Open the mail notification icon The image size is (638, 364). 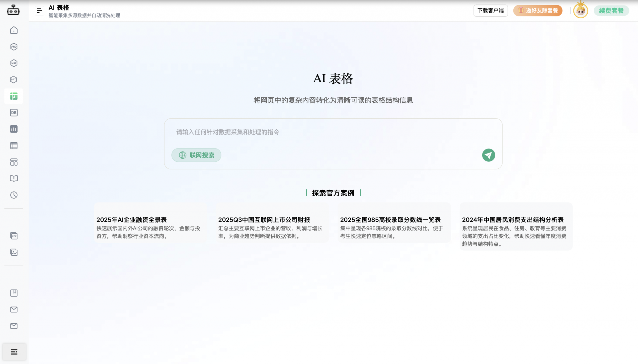point(14,309)
